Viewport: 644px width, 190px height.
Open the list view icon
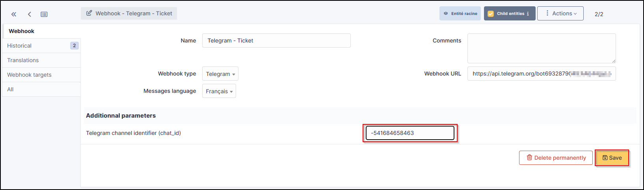pos(44,14)
